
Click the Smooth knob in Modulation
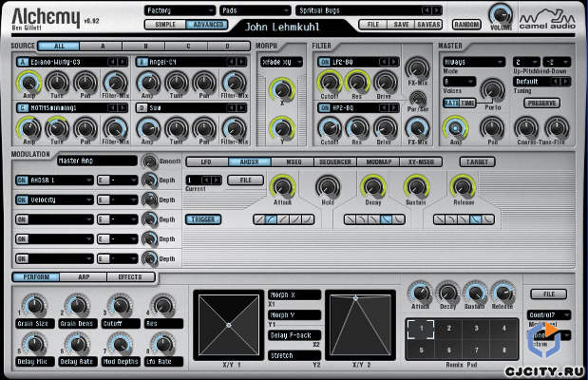[x=148, y=161]
